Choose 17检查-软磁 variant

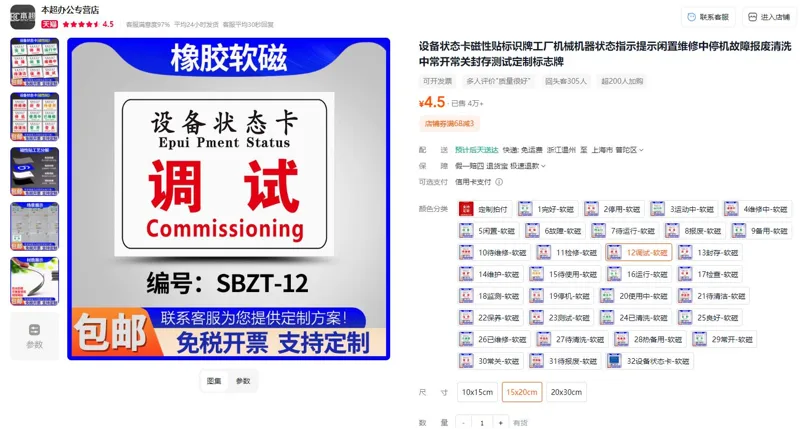(x=710, y=274)
